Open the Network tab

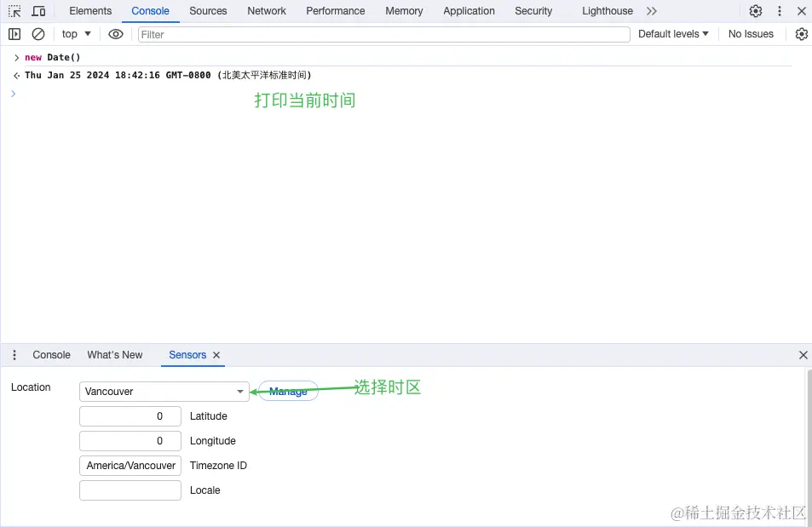[x=267, y=11]
